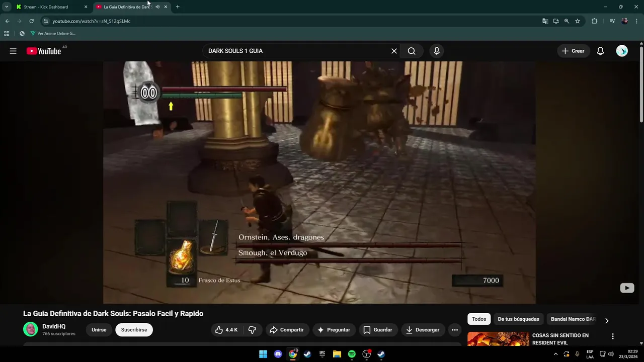Close the Kick Dashboard tab
This screenshot has width=644, height=362.
(x=86, y=7)
